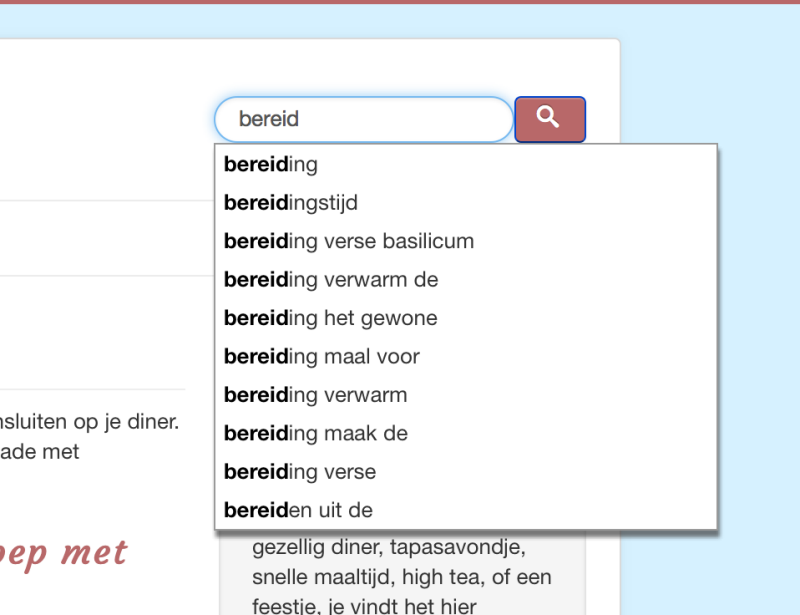Viewport: 800px width, 615px height.
Task: Click the text line 'ade met'
Action: (40, 452)
